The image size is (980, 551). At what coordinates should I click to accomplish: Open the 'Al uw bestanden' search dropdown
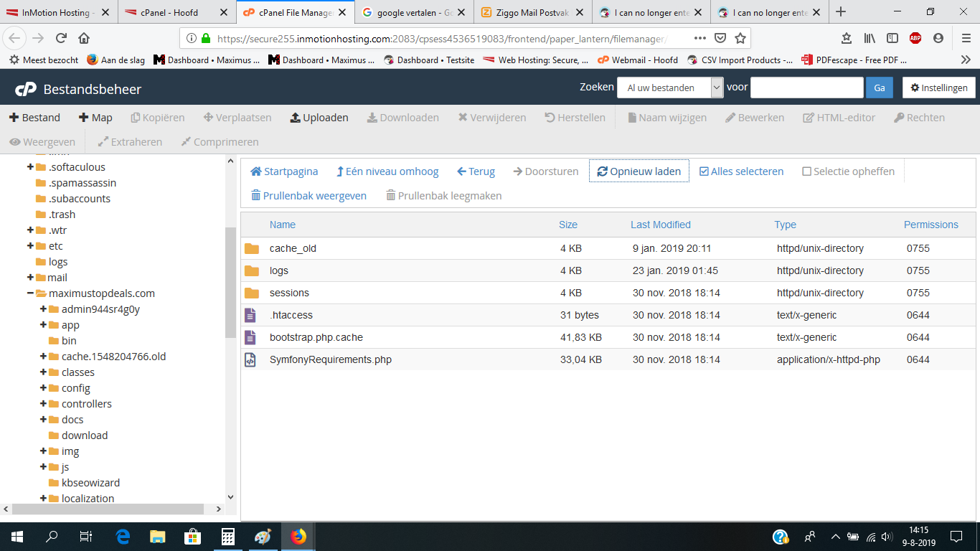coord(670,88)
